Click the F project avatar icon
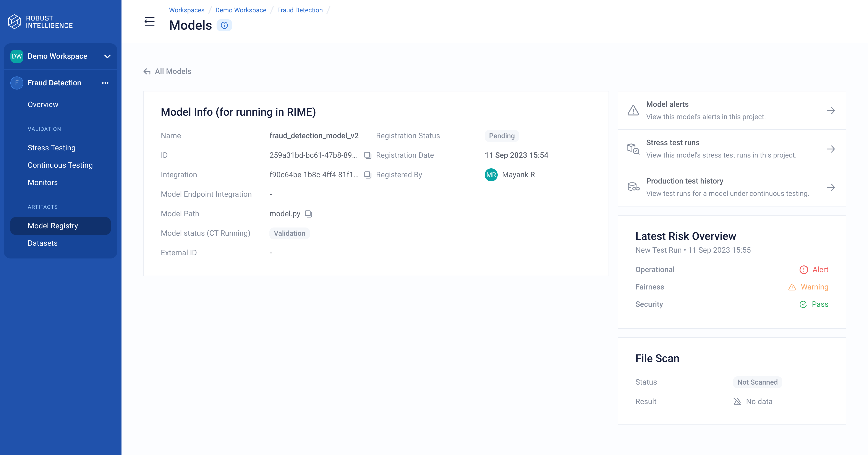This screenshot has width=868, height=455. (17, 83)
